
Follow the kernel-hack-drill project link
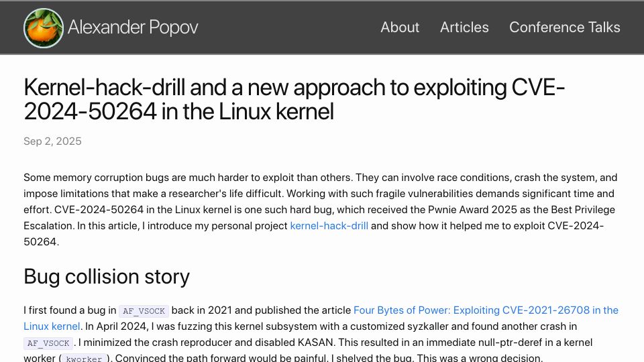(329, 226)
